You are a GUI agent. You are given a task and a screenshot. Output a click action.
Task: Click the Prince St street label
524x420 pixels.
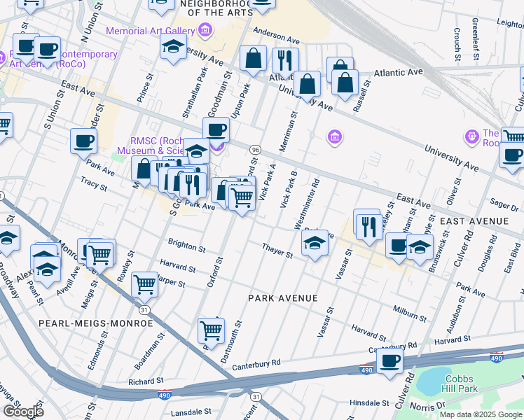145,87
